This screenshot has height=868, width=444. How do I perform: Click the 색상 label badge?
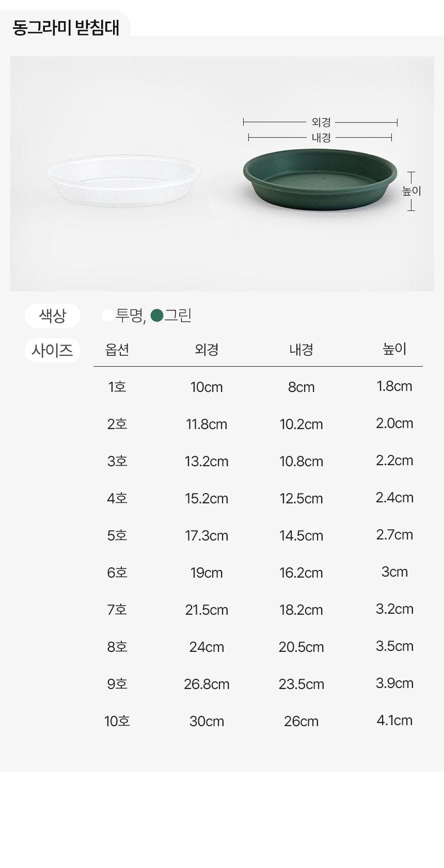coord(53,316)
